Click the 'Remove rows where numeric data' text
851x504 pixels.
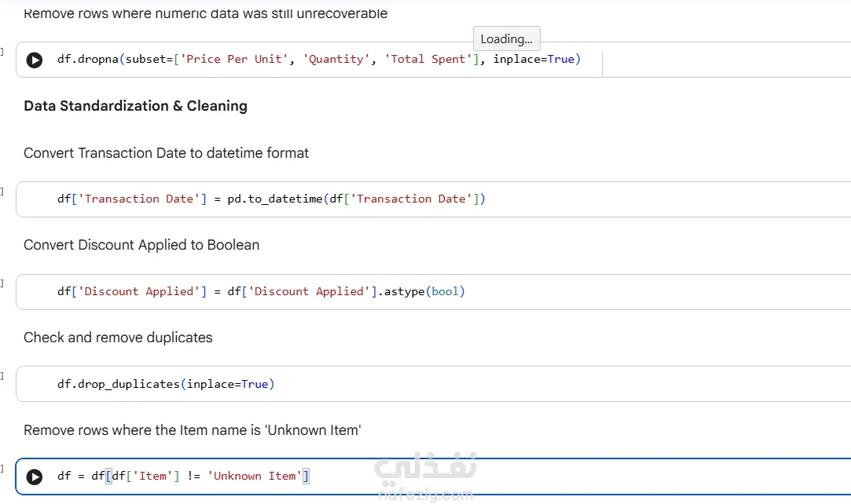click(206, 13)
